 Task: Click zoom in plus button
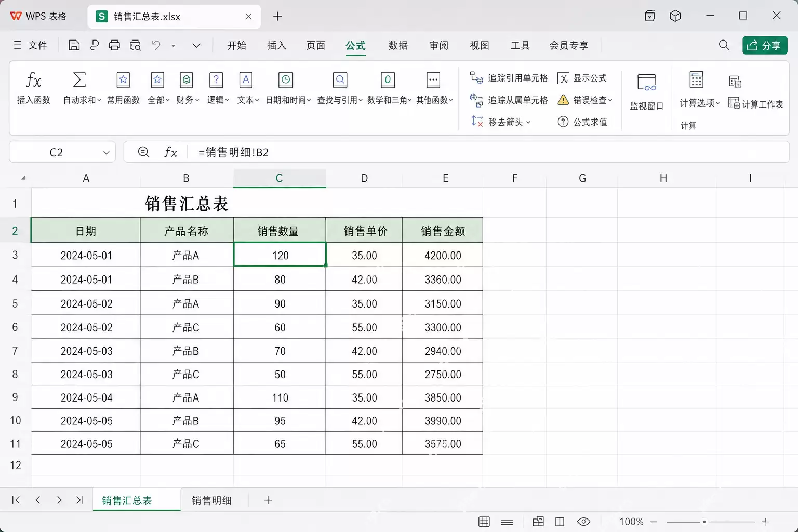coord(765,522)
